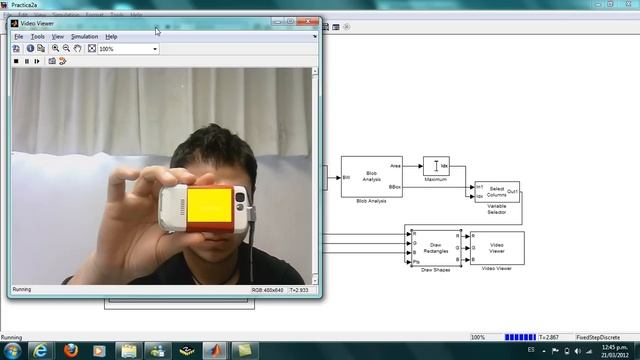Open the Windows Start menu
Image resolution: width=640 pixels, height=360 pixels.
tap(12, 351)
